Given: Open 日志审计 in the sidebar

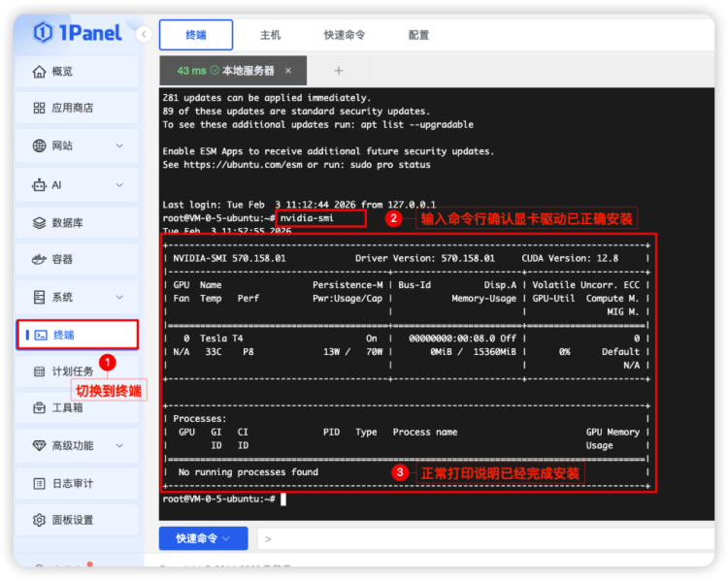Looking at the screenshot, I should (x=77, y=483).
